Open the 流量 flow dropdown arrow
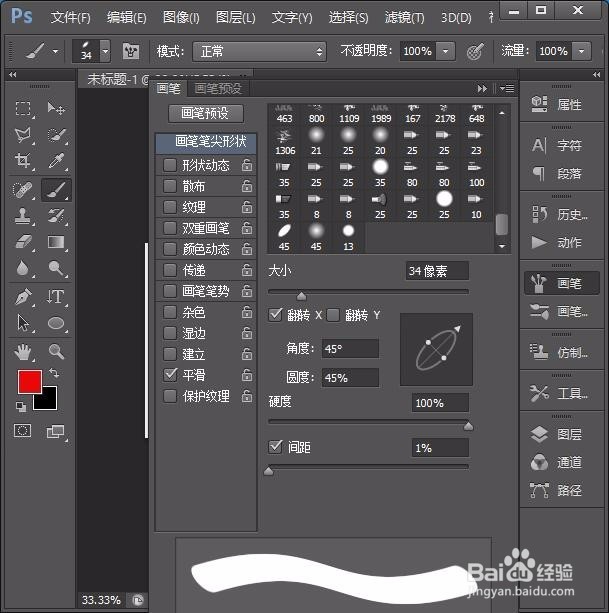The height and width of the screenshot is (613, 609). click(x=582, y=51)
